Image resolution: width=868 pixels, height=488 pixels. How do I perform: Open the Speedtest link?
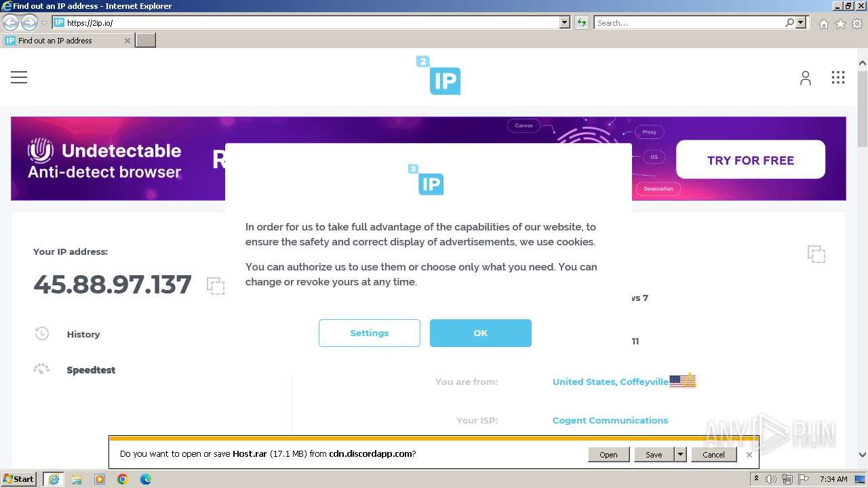91,370
